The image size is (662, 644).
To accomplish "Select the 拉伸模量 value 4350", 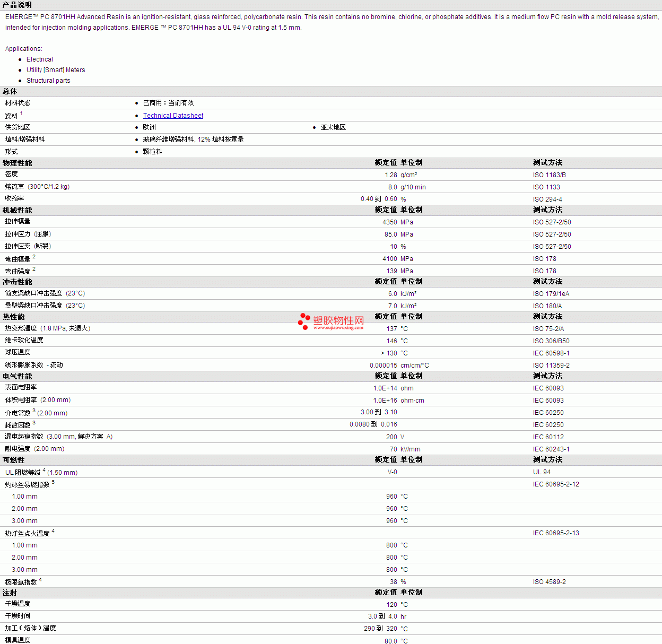I will 390,222.
